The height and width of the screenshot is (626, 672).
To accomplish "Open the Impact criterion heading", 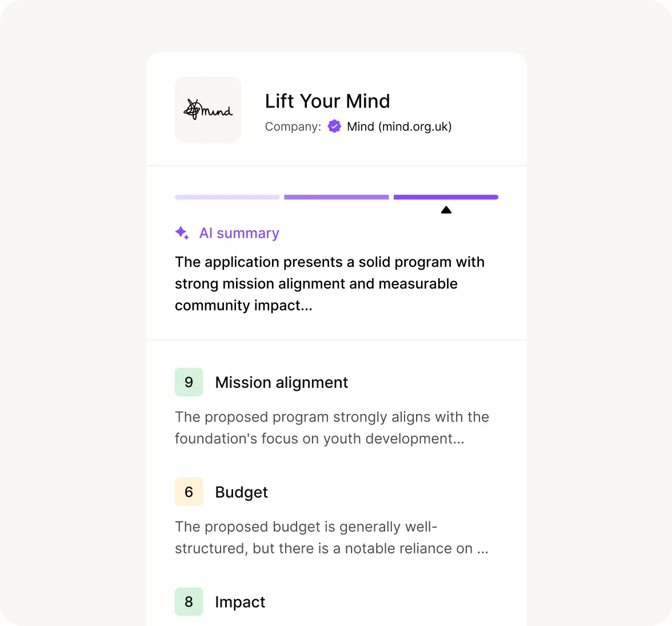I will point(240,602).
